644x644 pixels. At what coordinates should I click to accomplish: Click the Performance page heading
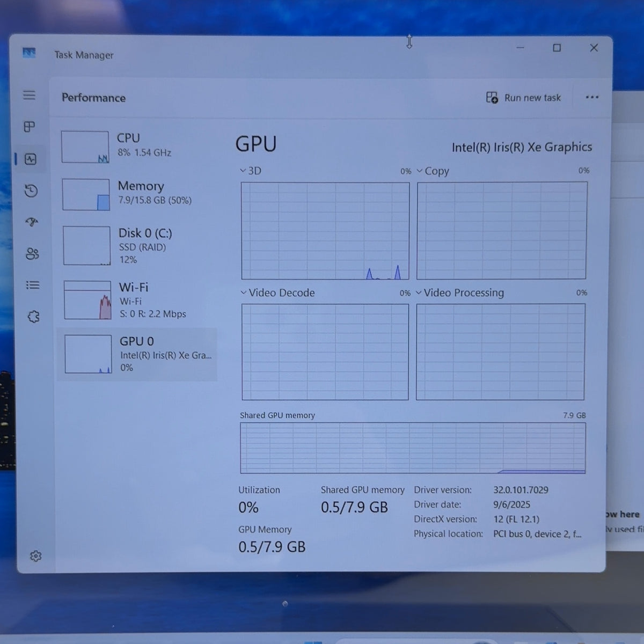coord(93,98)
